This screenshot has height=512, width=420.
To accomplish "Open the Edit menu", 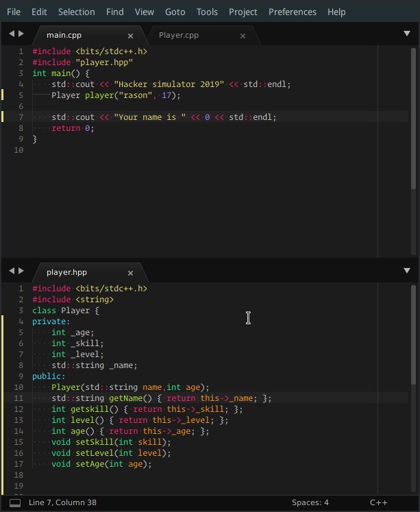I will pyautogui.click(x=39, y=12).
